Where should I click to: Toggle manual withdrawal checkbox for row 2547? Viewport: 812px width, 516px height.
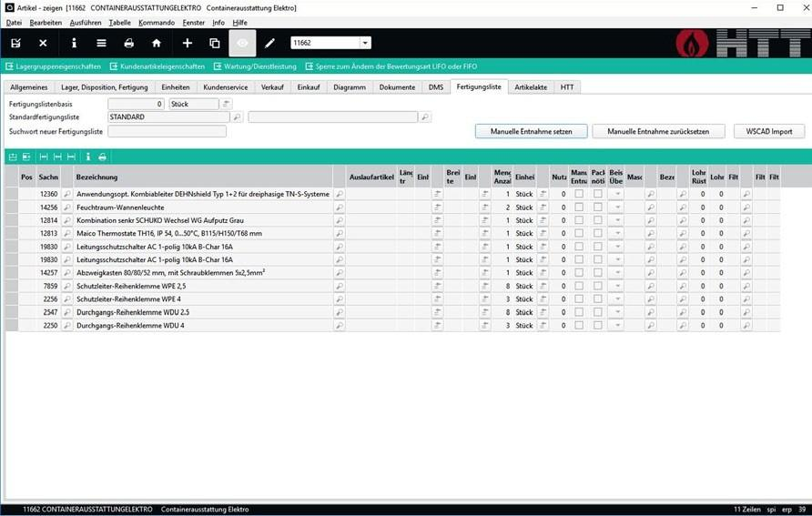pyautogui.click(x=579, y=312)
